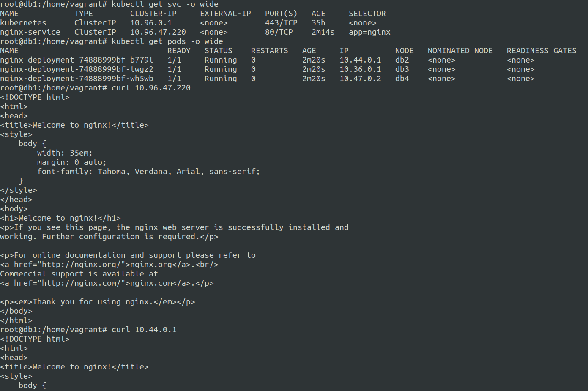Click pod name nginx-deployment-74888999bf-b779l

77,60
